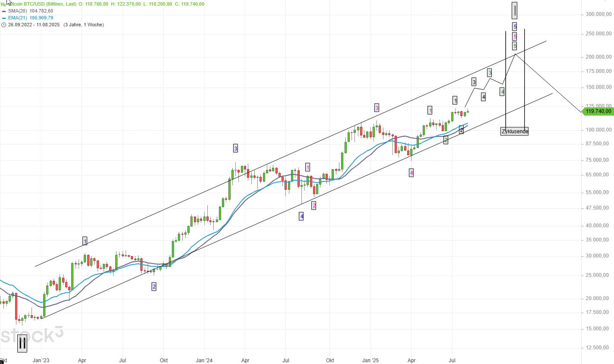Click the purple SMA(20) legend line marker
Image resolution: width=614 pixels, height=364 pixels.
coord(3,11)
